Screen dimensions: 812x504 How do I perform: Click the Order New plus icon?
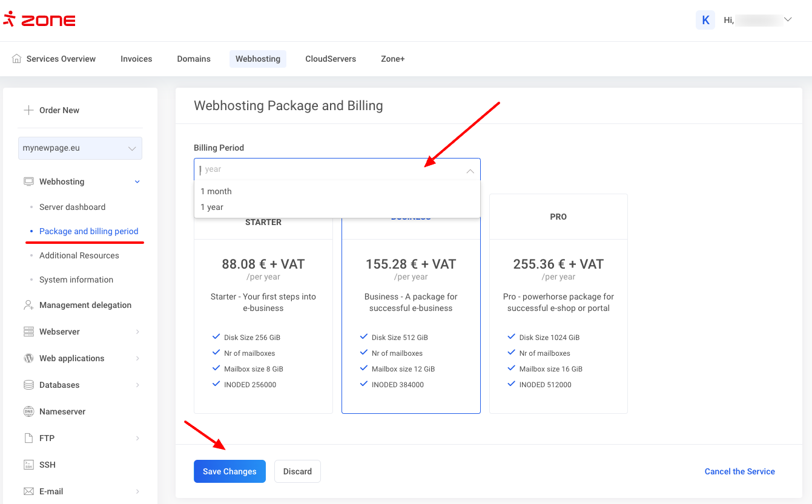point(28,110)
